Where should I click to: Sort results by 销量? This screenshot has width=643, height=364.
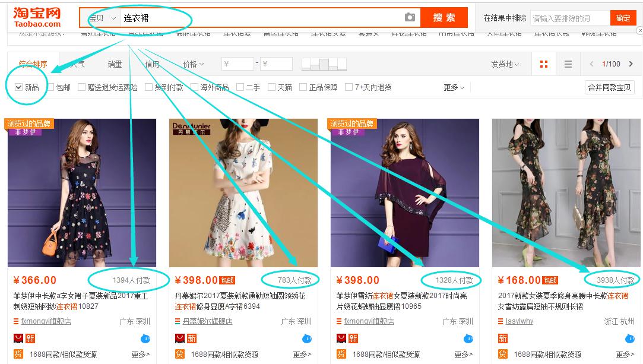(115, 64)
